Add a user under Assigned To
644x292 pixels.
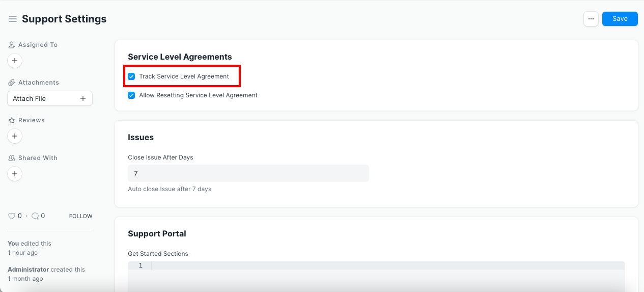[15, 61]
